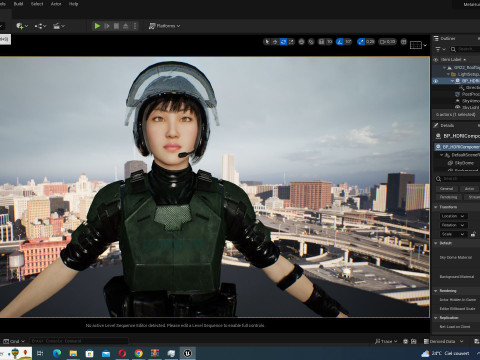
Task: Click the advance single frame button
Action: click(x=107, y=26)
